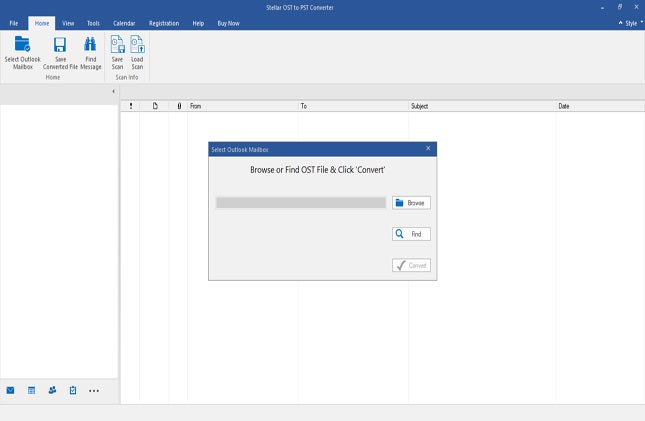Click the Browse button in dialog
The width and height of the screenshot is (645, 421).
[411, 203]
